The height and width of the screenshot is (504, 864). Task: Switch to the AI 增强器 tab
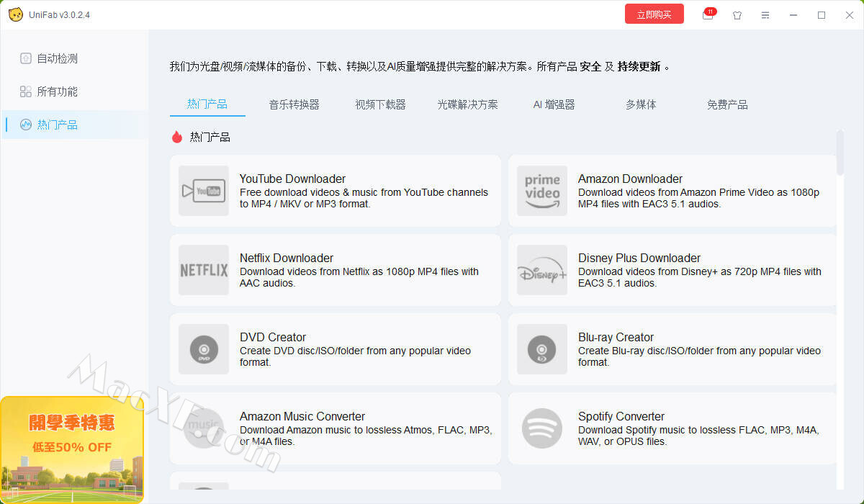(x=554, y=104)
